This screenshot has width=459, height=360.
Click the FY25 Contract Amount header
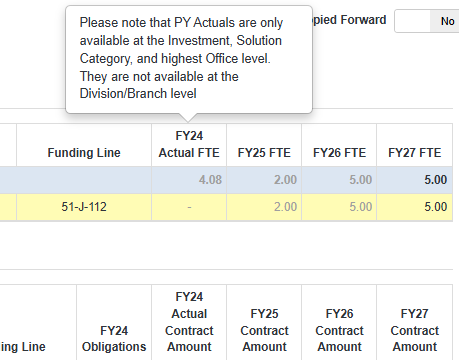(264, 330)
